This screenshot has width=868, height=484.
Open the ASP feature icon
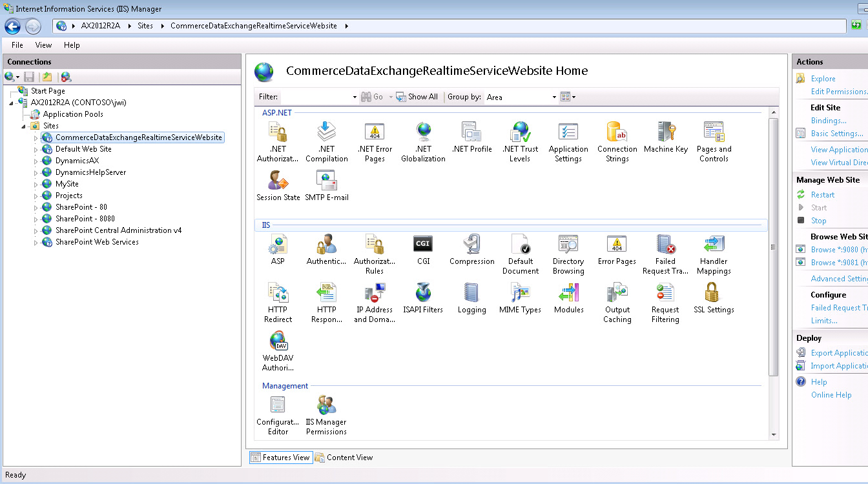click(x=278, y=250)
